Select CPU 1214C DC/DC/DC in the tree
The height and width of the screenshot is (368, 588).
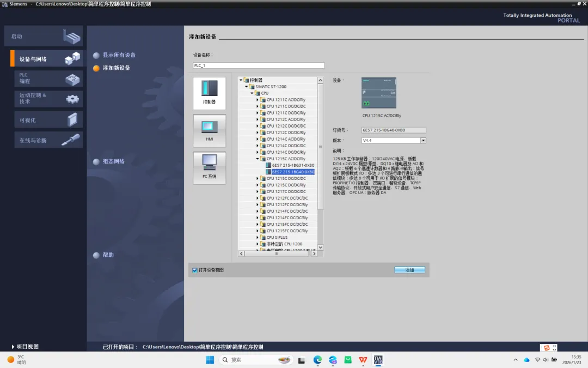click(286, 146)
